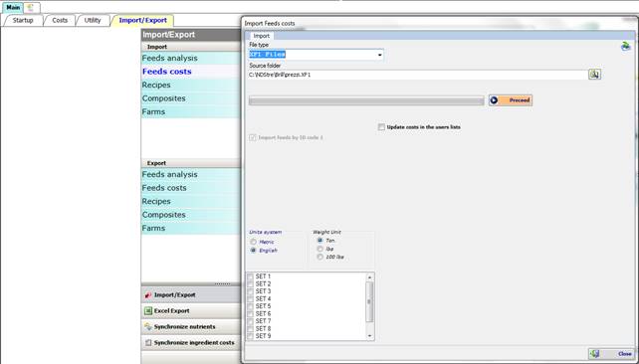Open Recipes under Export
Image resolution: width=639 pixels, height=364 pixels.
[191, 202]
